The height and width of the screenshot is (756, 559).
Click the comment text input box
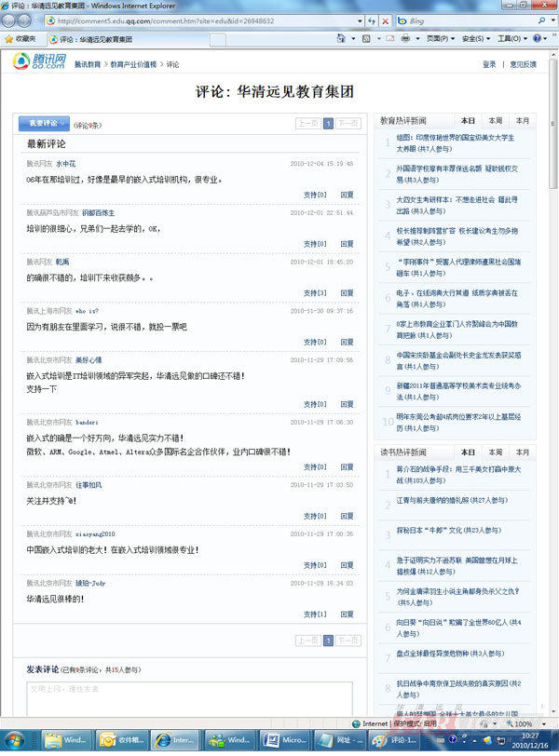click(188, 696)
